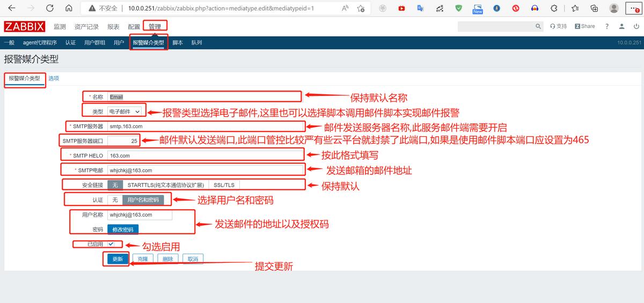This screenshot has width=644, height=303.
Task: Select STARTTLS connection security option
Action: click(166, 185)
